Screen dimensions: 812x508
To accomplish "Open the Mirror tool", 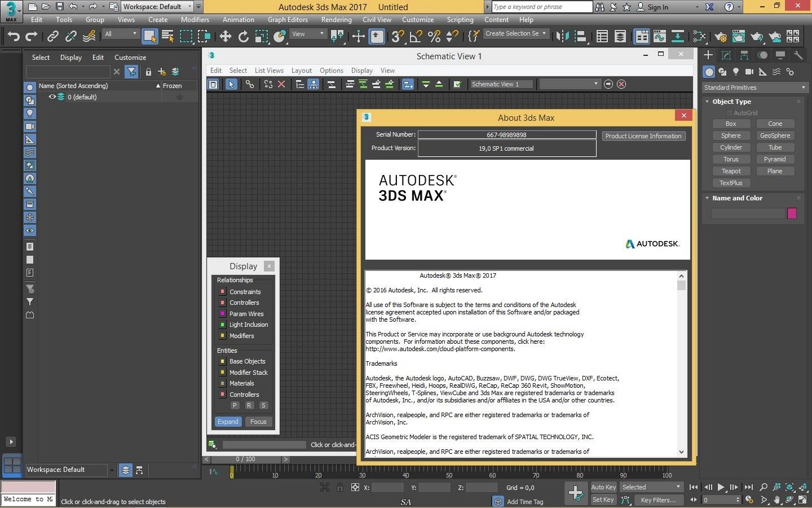I will coord(562,37).
